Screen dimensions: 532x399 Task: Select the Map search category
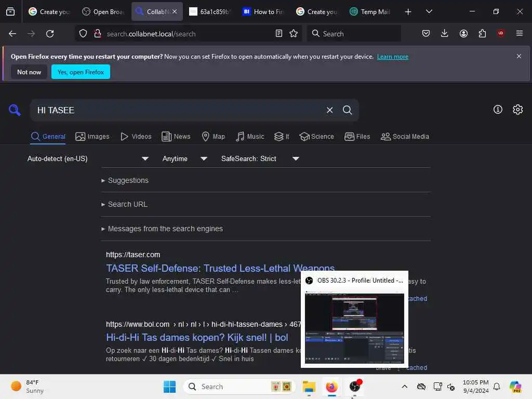click(x=214, y=137)
